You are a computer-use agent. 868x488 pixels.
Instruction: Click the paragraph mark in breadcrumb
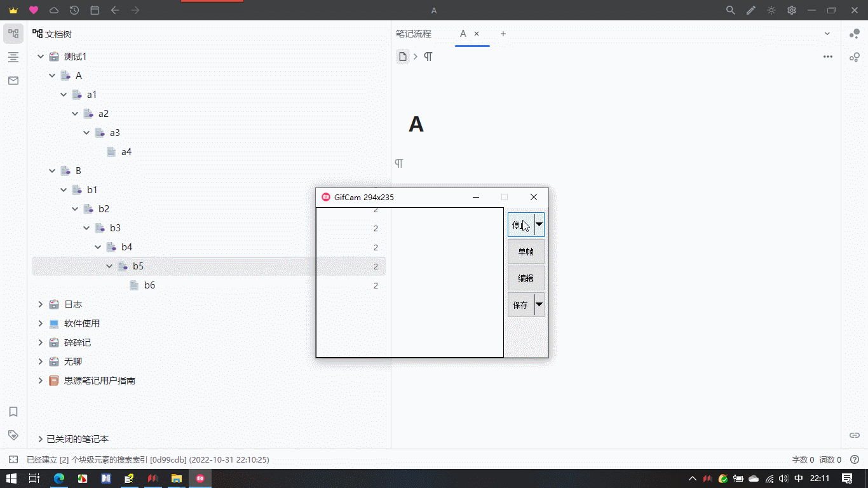point(428,57)
